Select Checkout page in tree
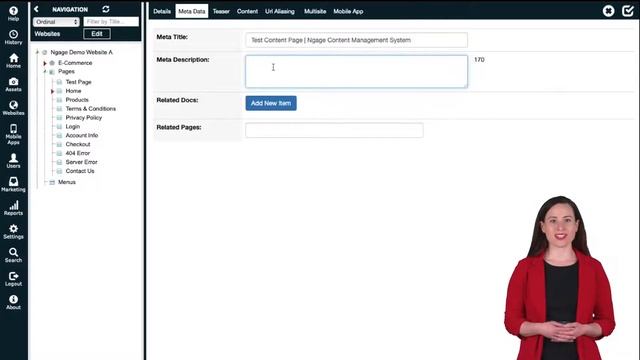Screen dimensions: 640x360 pyautogui.click(x=78, y=144)
